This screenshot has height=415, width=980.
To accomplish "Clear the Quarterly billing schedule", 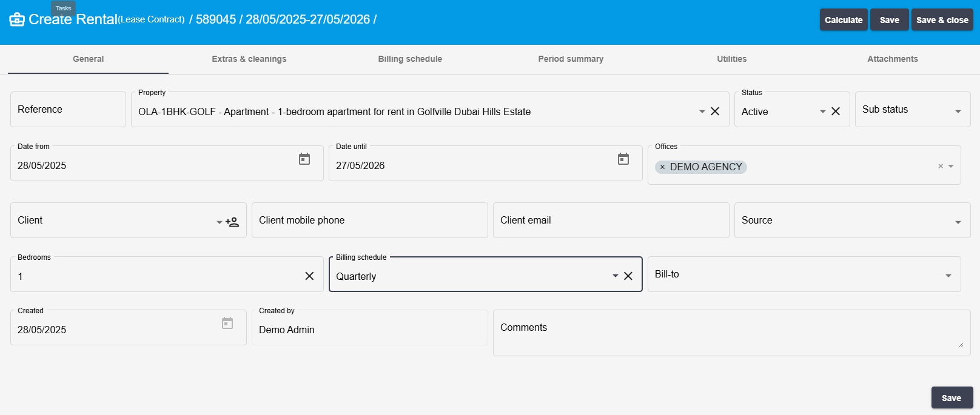I will 628,276.
